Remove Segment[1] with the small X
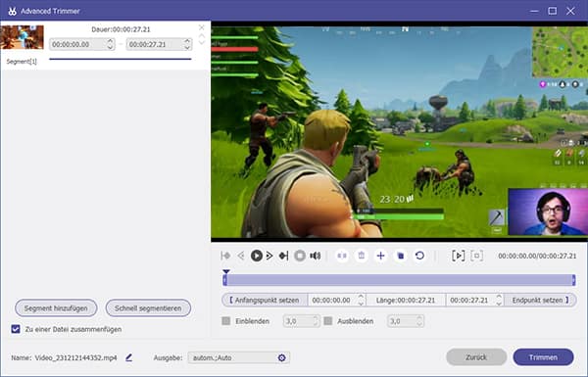The height and width of the screenshot is (377, 588). (201, 27)
